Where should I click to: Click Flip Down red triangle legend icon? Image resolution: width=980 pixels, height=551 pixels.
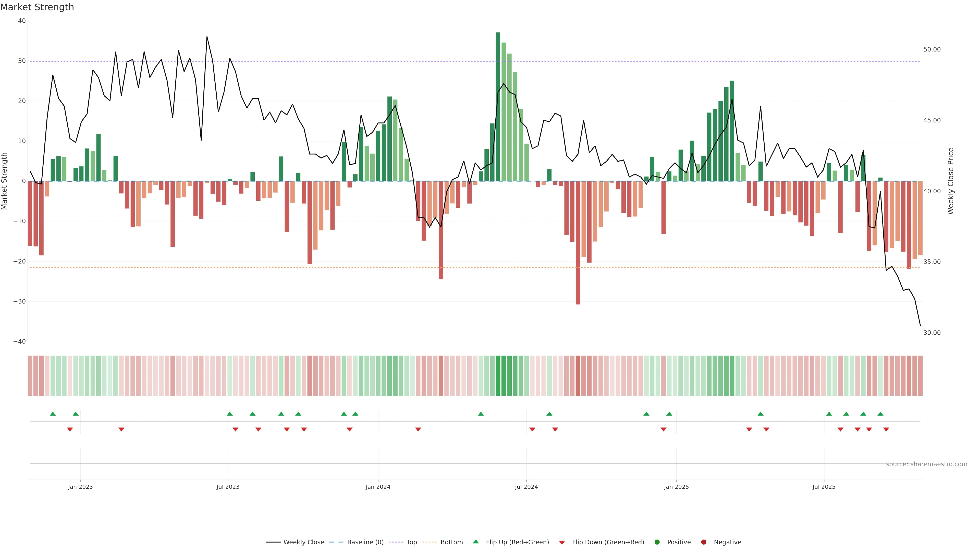point(562,543)
